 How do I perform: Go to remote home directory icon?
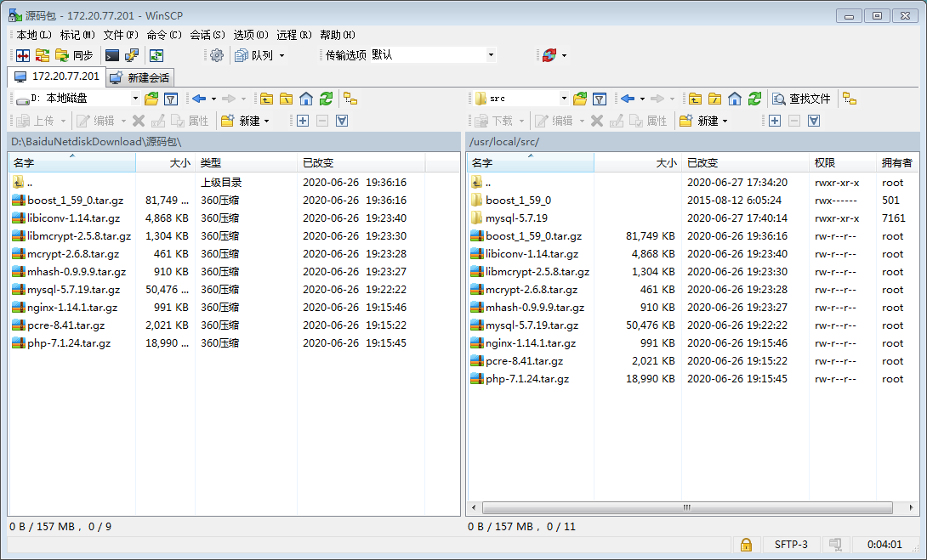(735, 99)
